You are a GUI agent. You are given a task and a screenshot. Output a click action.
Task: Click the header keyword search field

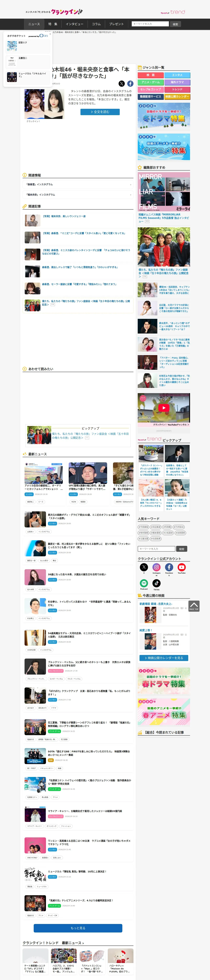[150, 24]
